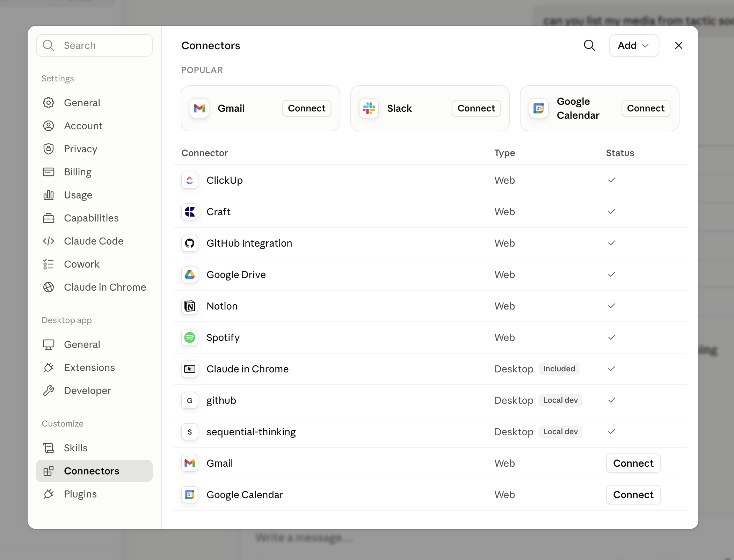
Task: Open the Spotify connector row
Action: click(x=430, y=337)
